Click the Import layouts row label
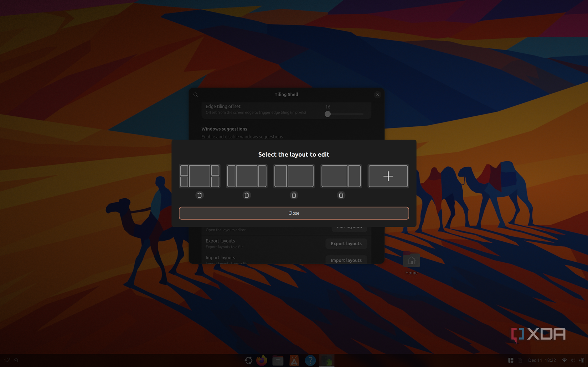Image resolution: width=588 pixels, height=367 pixels. coord(220,257)
